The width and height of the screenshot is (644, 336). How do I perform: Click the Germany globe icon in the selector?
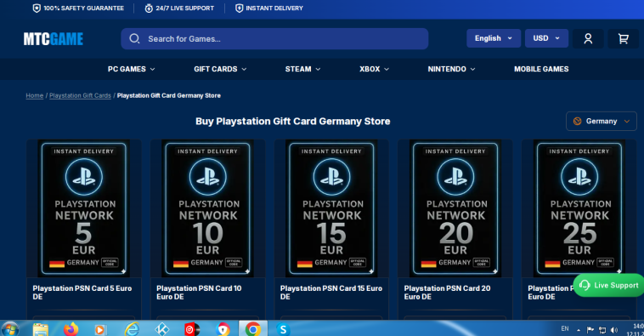[x=577, y=121]
